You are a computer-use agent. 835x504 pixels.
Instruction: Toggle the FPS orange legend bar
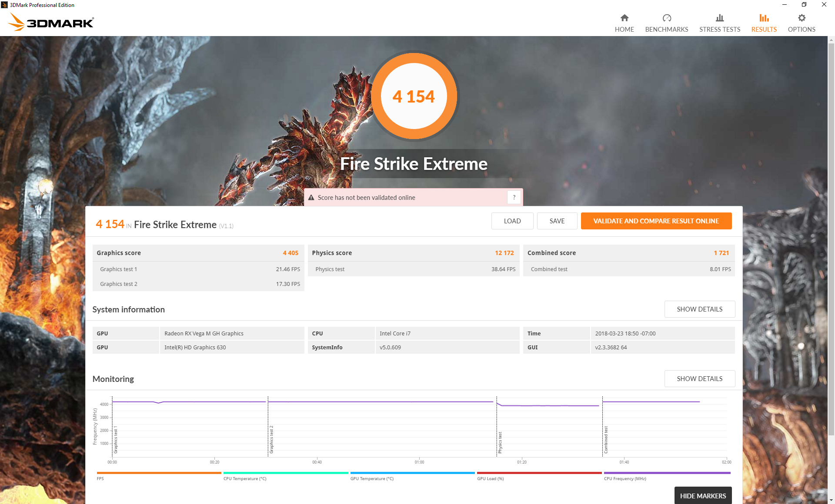coord(159,473)
